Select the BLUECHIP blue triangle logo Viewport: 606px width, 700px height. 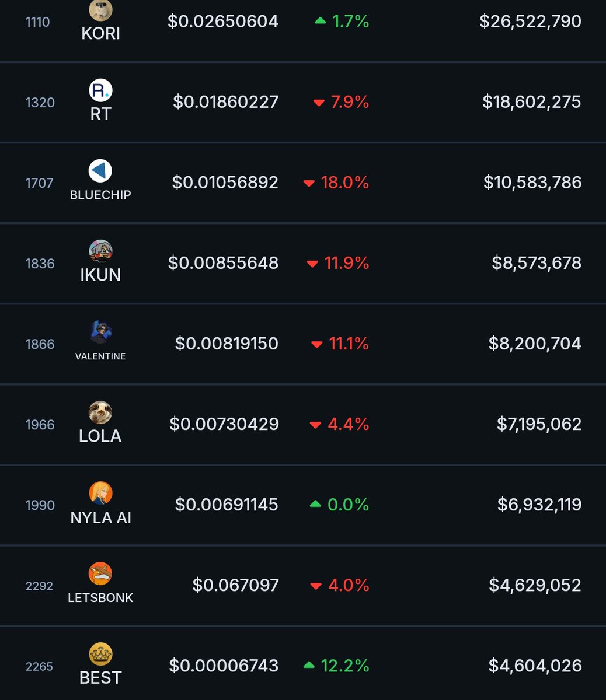[100, 171]
